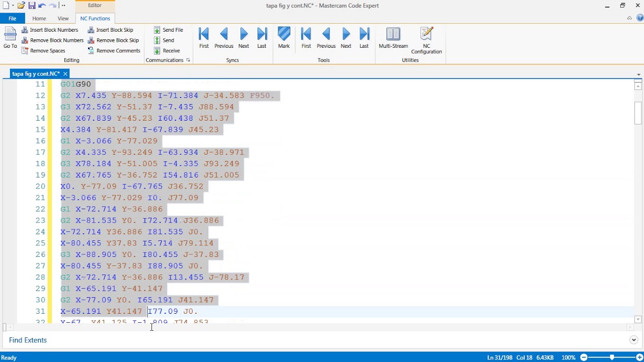Screen dimensions: 644x362
Task: Jump to Previous mark in Tools
Action: pyautogui.click(x=326, y=38)
